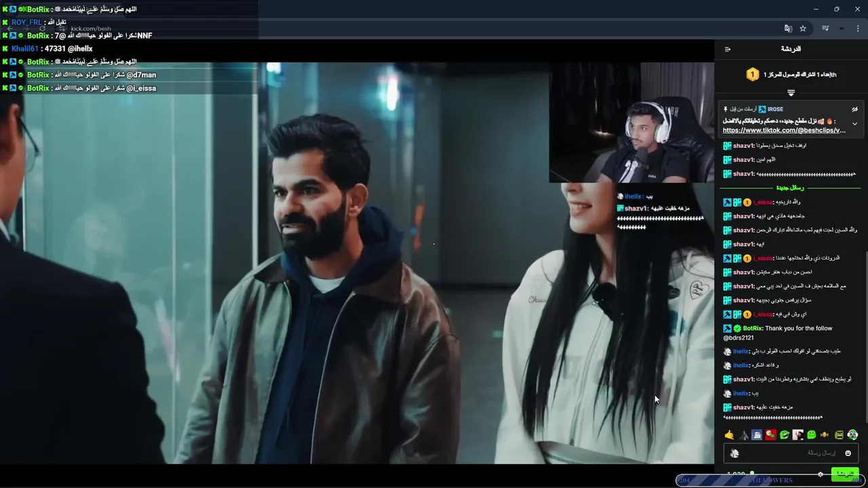Click the @d7man follow thanks overlay message

[x=79, y=75]
